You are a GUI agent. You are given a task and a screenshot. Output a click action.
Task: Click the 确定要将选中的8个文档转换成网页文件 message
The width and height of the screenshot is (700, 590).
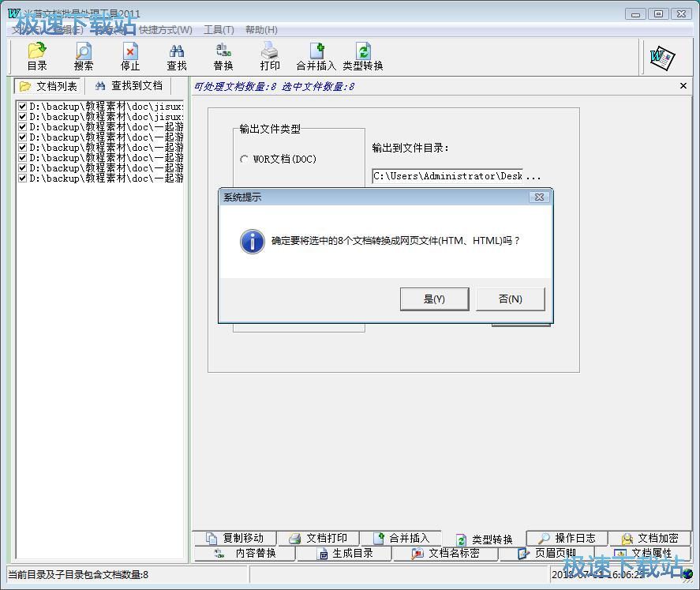click(395, 241)
